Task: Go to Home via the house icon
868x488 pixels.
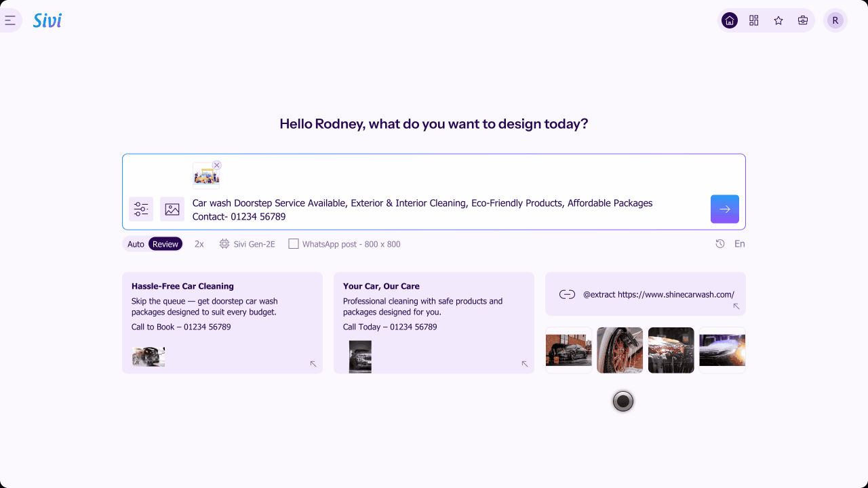Action: [730, 20]
